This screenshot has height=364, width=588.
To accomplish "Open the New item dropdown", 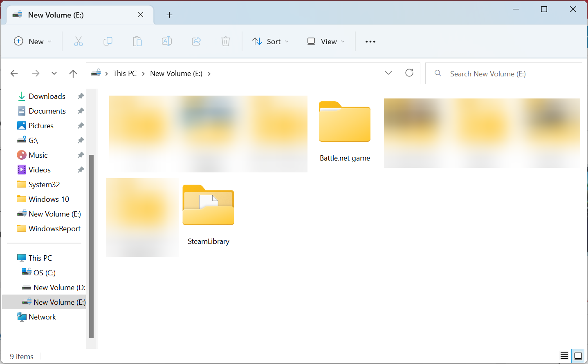I will [x=33, y=41].
